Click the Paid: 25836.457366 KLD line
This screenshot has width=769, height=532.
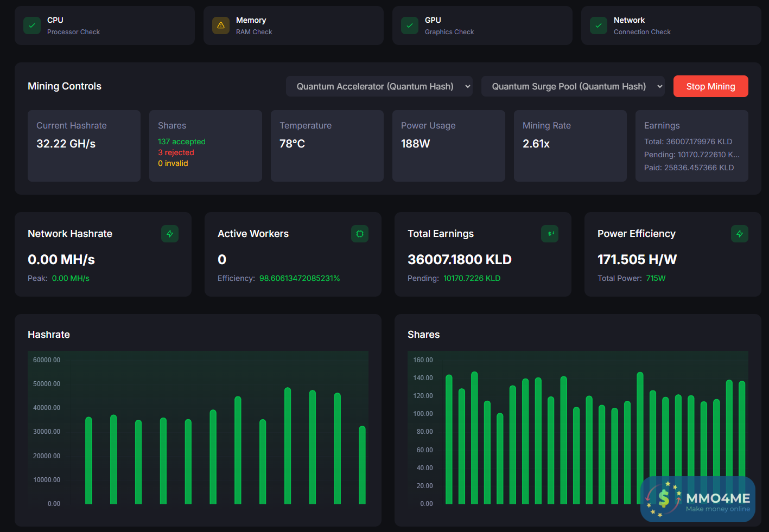pos(689,168)
